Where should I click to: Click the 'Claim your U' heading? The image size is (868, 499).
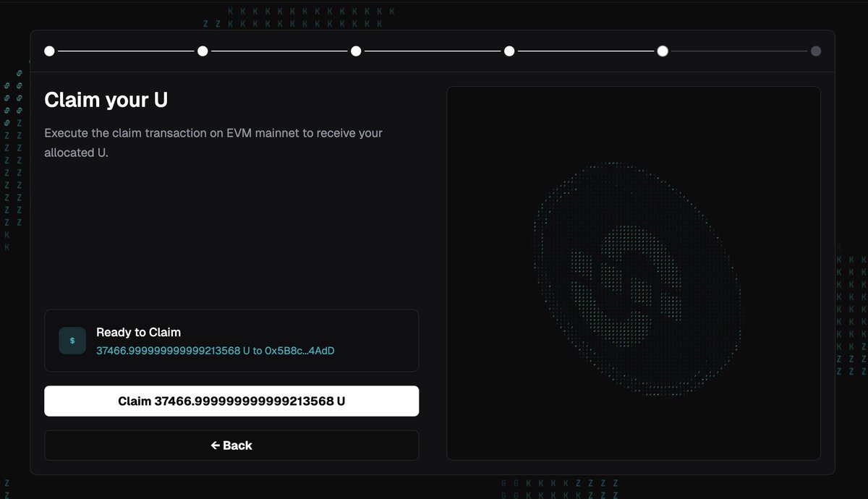tap(106, 100)
